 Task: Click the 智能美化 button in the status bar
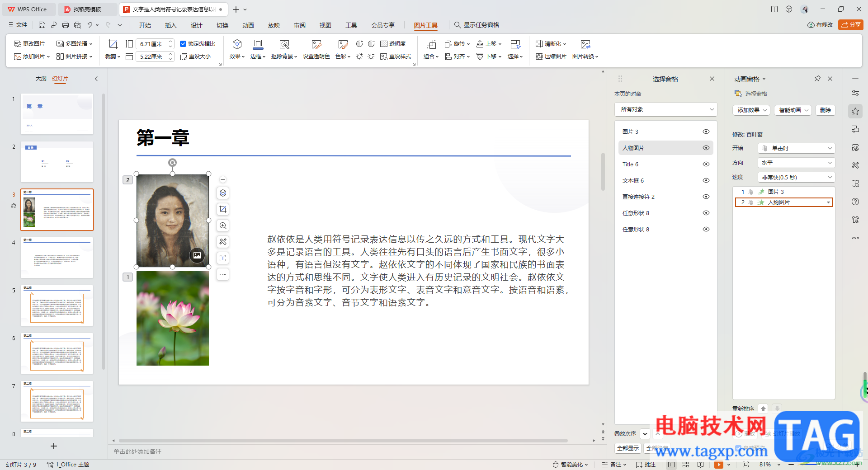point(570,465)
